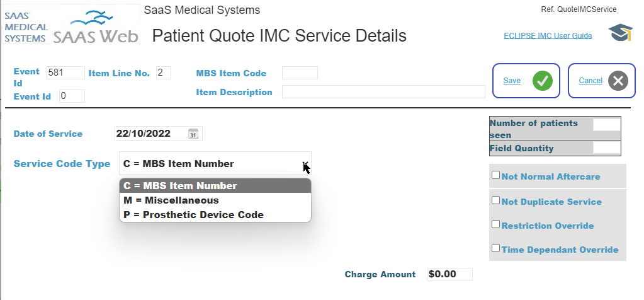
Task: Click the grey Cancel cross icon
Action: click(x=618, y=81)
